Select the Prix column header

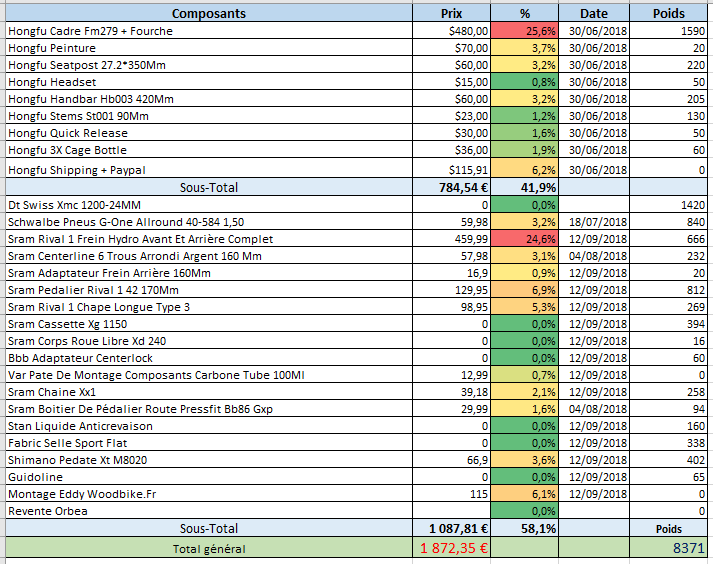click(x=452, y=13)
